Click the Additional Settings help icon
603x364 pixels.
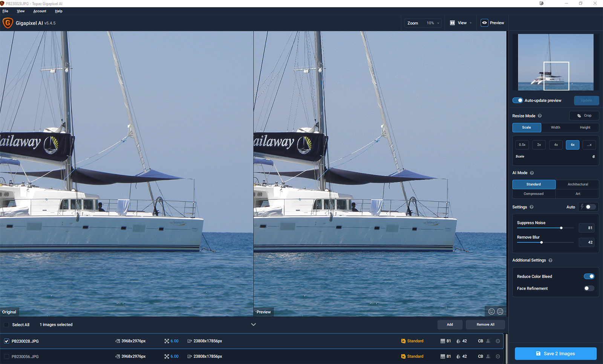pos(551,260)
